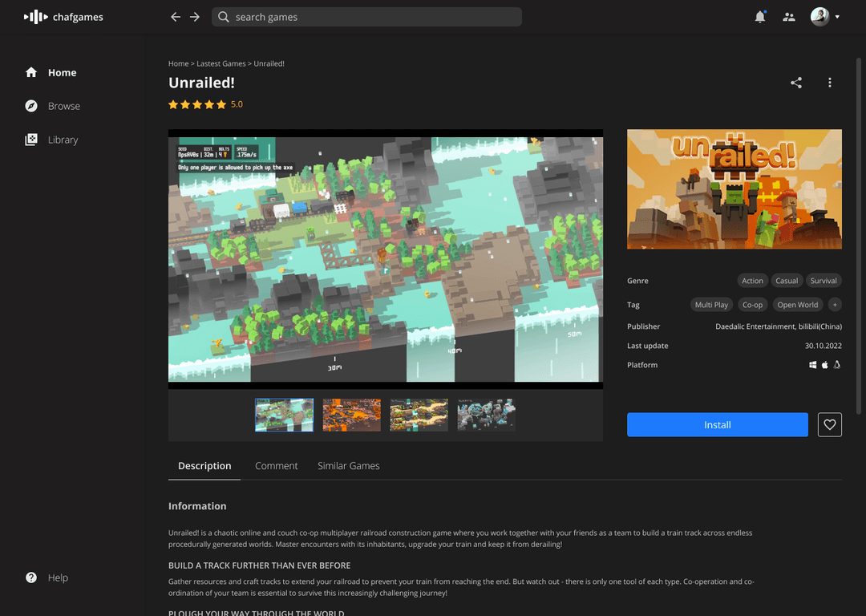This screenshot has width=866, height=616.
Task: Click the Apple platform icon
Action: point(825,365)
